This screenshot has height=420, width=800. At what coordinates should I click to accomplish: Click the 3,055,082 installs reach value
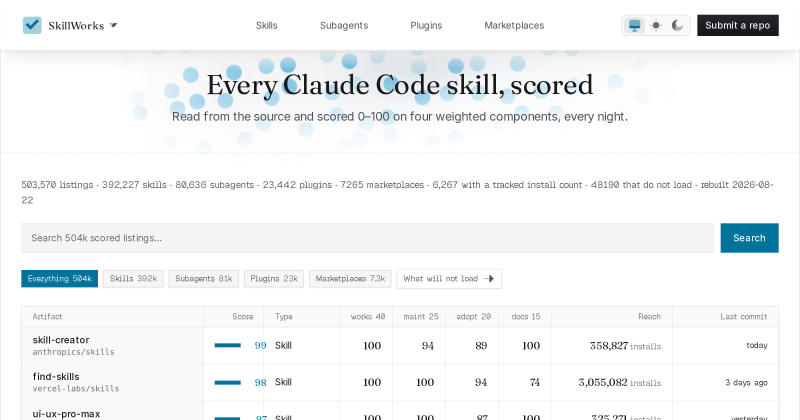tap(620, 382)
